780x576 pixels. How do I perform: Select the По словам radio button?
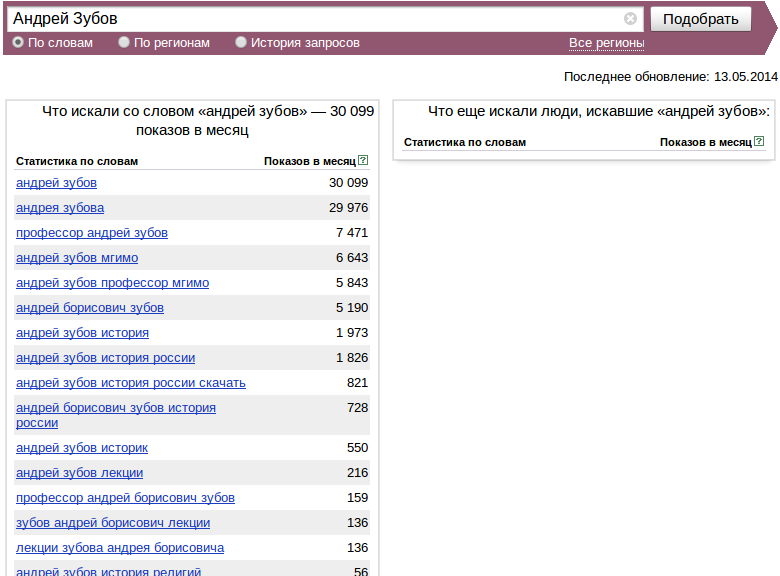[18, 42]
